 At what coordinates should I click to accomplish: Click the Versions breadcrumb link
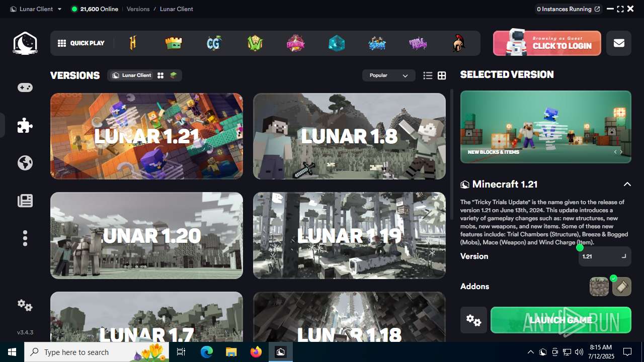[138, 9]
